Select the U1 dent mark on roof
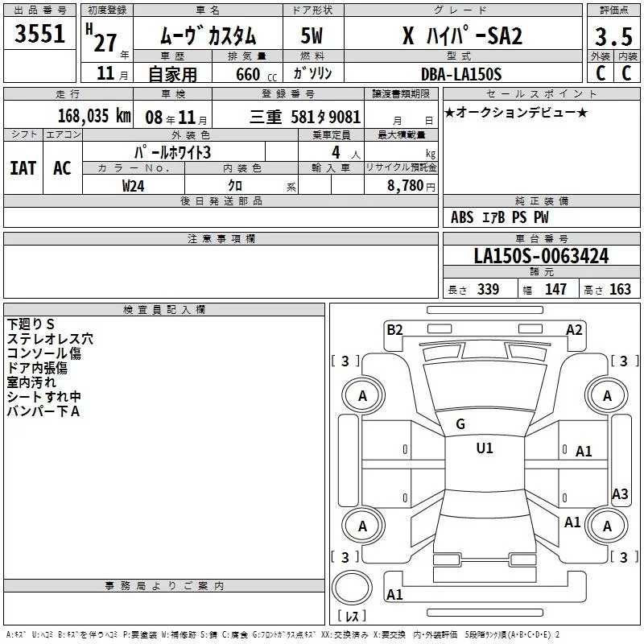 click(x=485, y=448)
